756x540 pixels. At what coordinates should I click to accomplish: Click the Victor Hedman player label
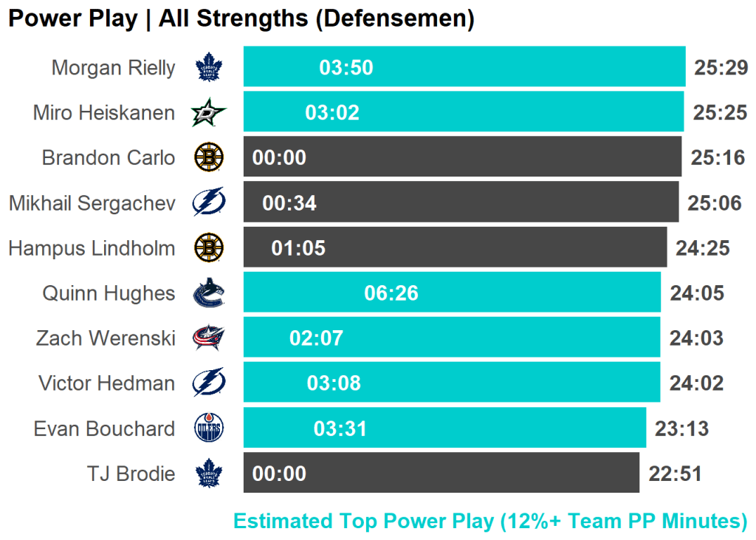pyautogui.click(x=107, y=383)
